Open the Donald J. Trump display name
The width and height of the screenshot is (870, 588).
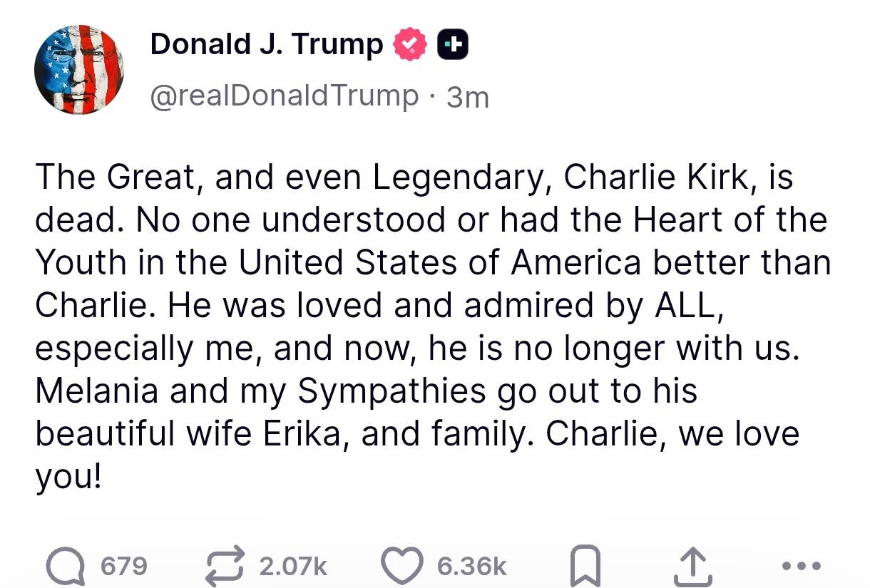(267, 46)
